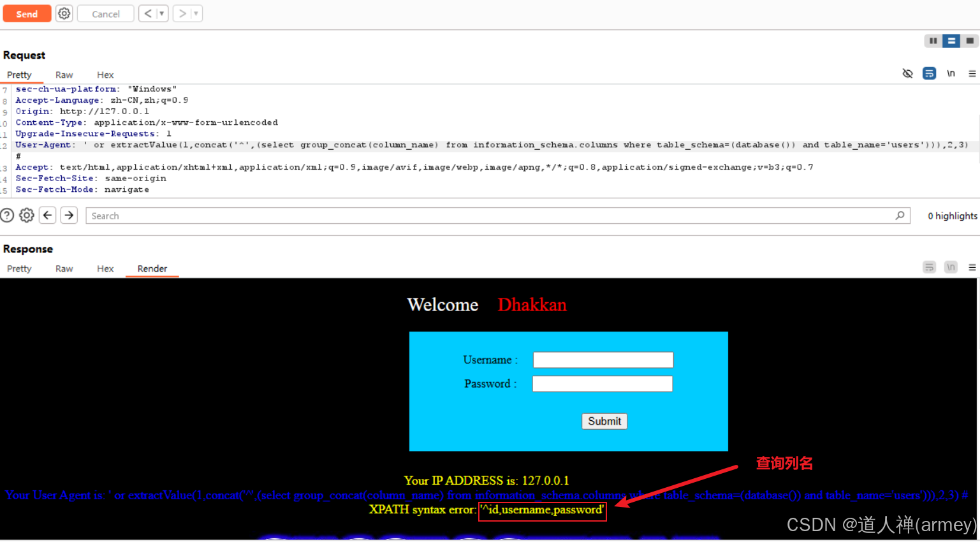Open request send settings gear
The width and height of the screenshot is (980, 542).
tap(64, 13)
